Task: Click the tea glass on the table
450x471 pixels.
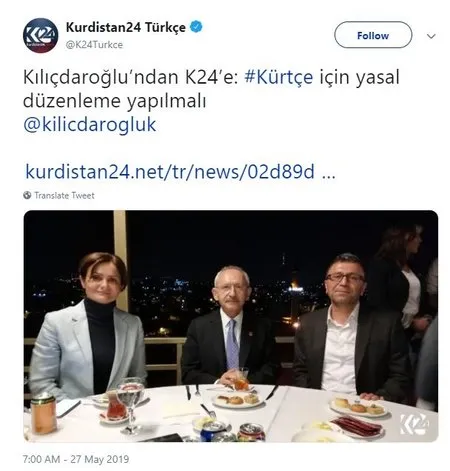Action: pyautogui.click(x=116, y=405)
